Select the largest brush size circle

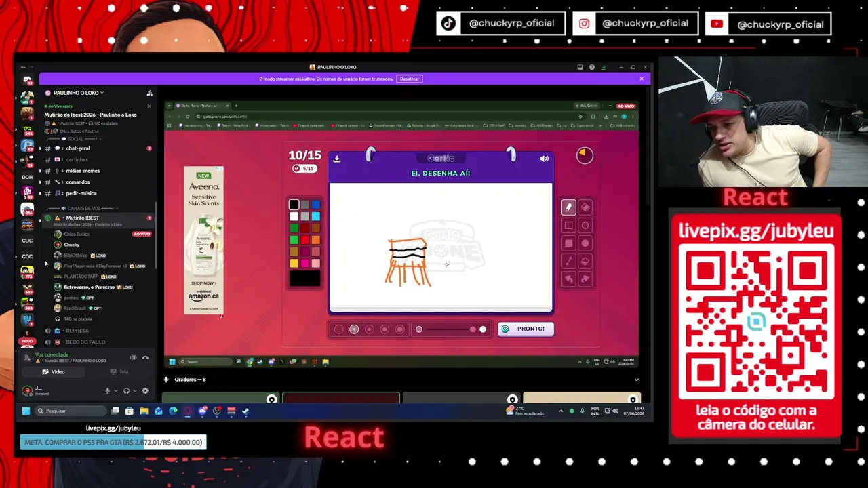click(399, 329)
